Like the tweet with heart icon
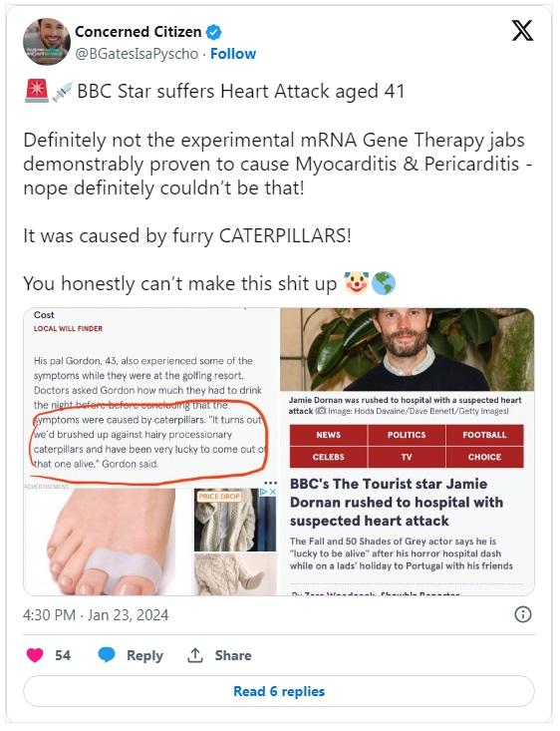 coord(35,655)
